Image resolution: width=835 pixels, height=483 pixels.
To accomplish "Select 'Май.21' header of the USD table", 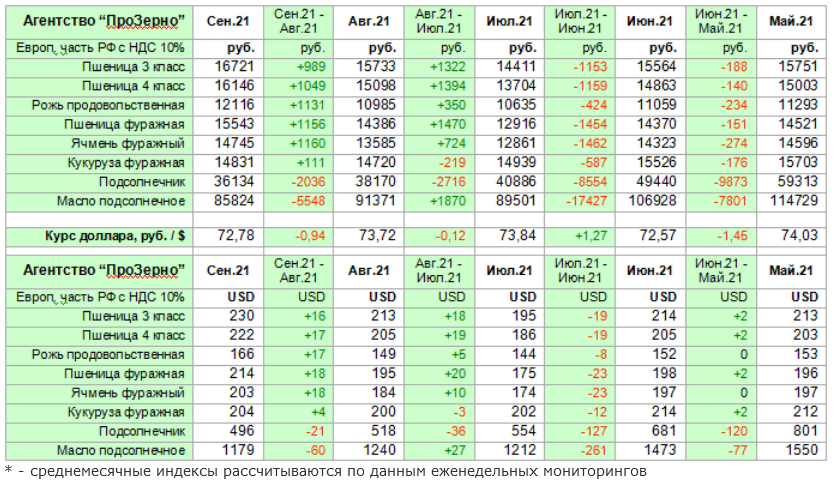I will point(791,271).
